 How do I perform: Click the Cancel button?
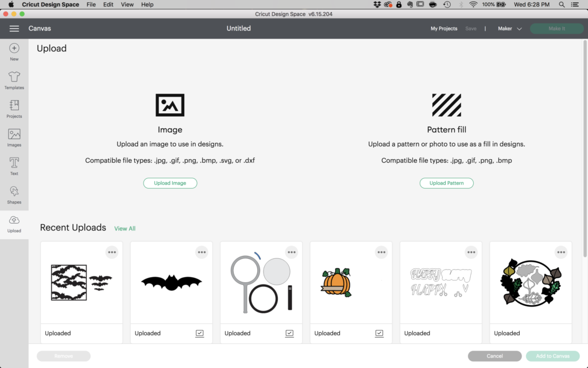[x=494, y=356]
